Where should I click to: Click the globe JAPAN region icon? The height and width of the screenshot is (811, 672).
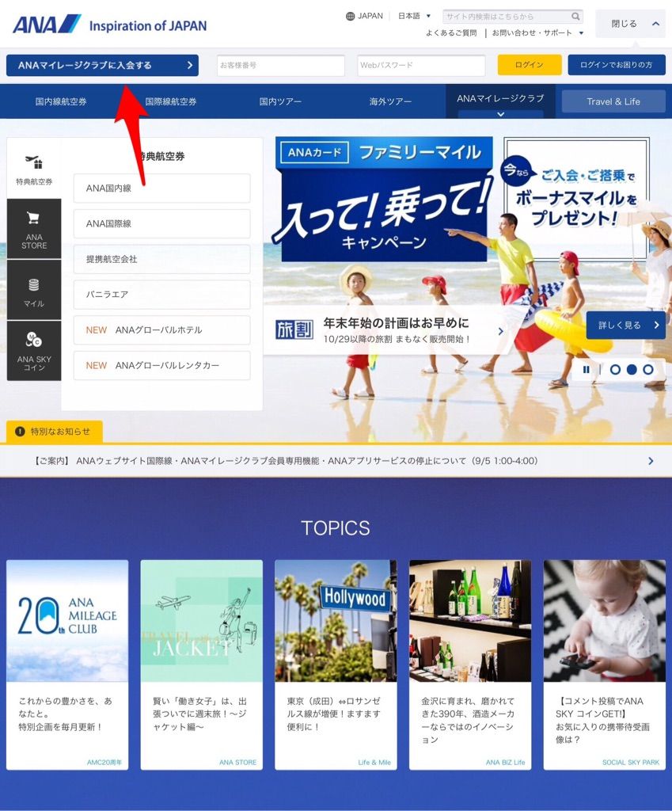tap(350, 16)
